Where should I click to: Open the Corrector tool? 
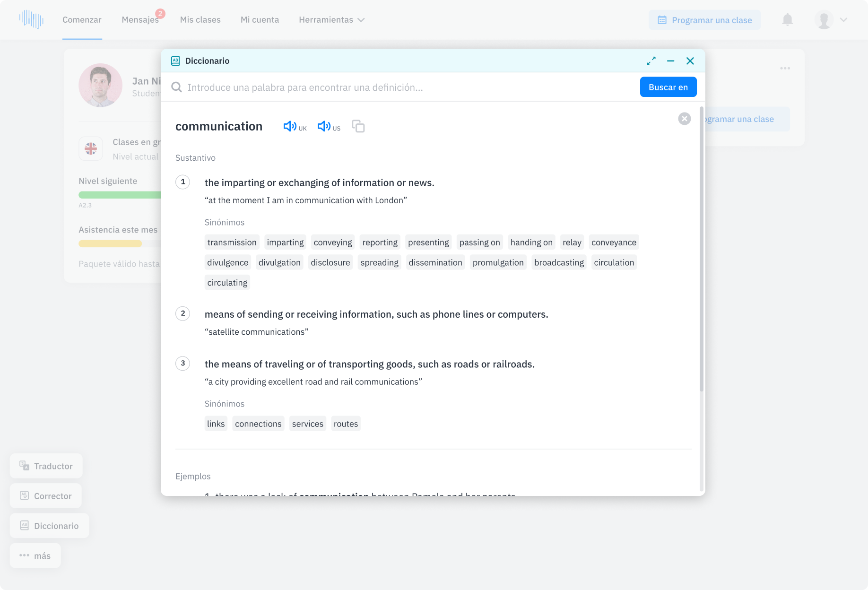point(46,496)
